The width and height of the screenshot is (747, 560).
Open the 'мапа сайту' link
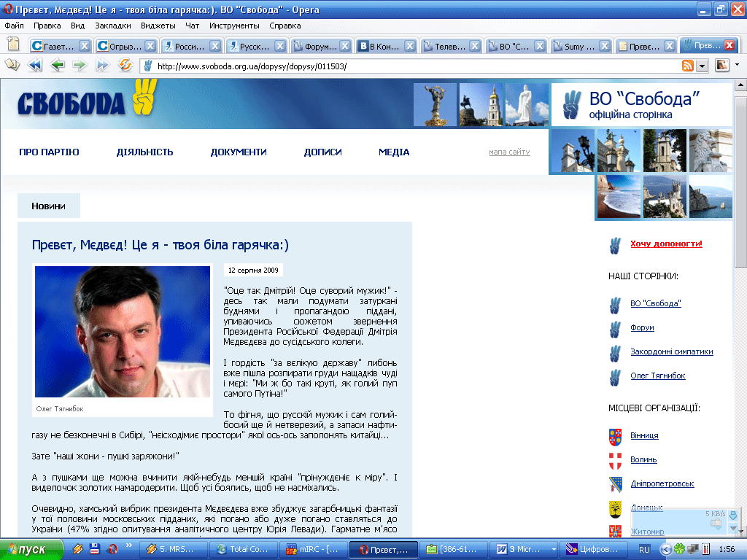click(x=509, y=152)
